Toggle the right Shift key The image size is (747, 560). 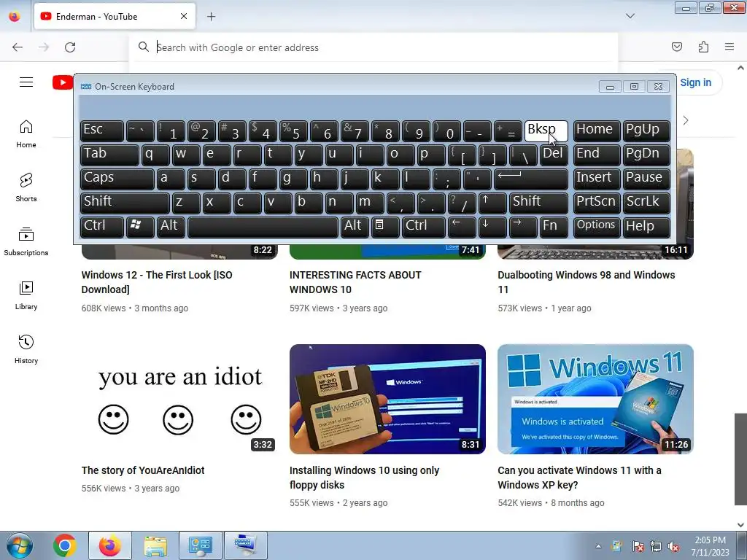538,203
